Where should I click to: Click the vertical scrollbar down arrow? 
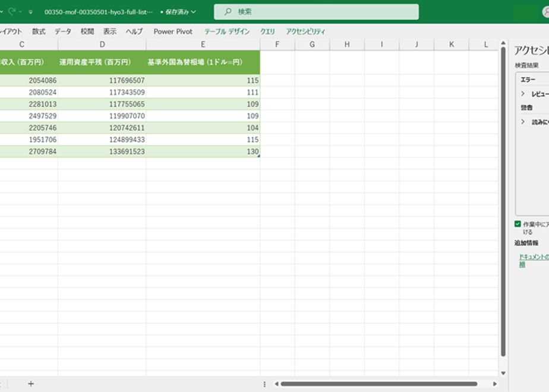pos(503,373)
